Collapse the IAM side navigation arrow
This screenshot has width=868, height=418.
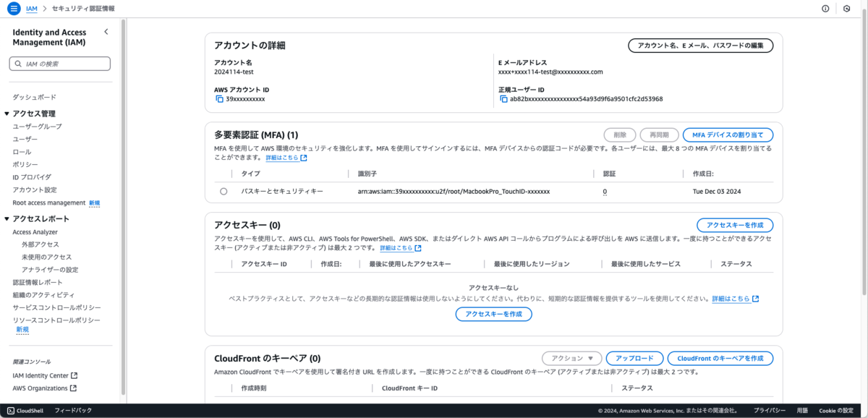click(106, 32)
